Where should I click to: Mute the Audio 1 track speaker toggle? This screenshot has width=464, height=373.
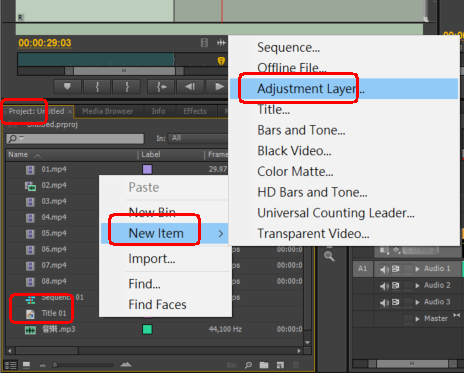pos(384,269)
